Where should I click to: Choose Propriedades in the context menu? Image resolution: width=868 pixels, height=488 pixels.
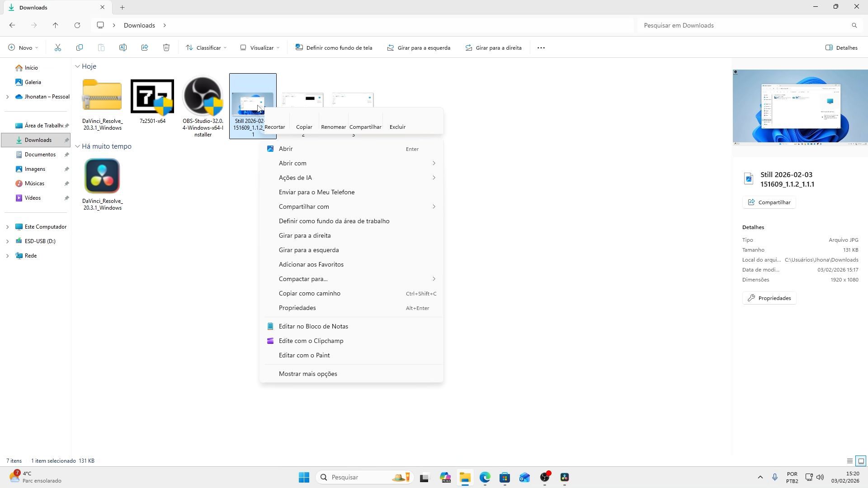pos(297,308)
